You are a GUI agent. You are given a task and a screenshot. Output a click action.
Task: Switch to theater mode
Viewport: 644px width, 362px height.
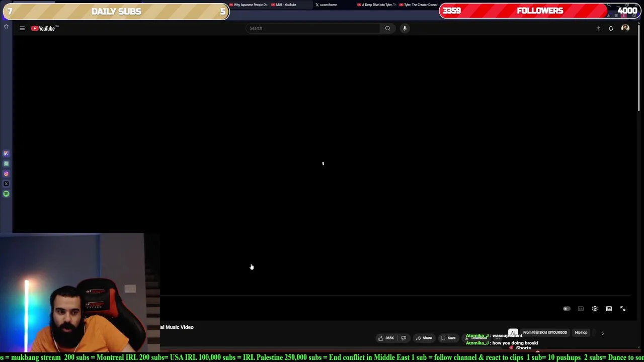click(x=609, y=309)
